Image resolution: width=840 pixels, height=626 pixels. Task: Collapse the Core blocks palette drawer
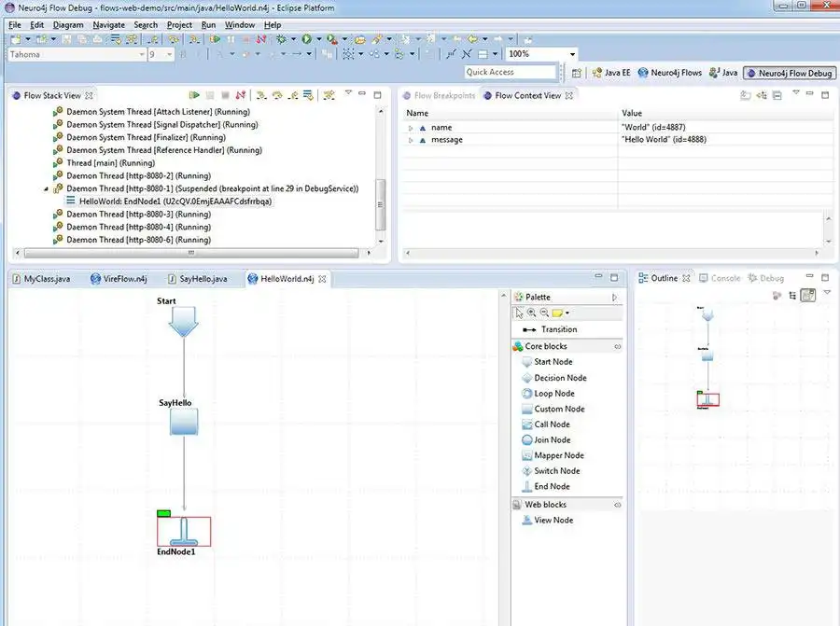coord(617,346)
